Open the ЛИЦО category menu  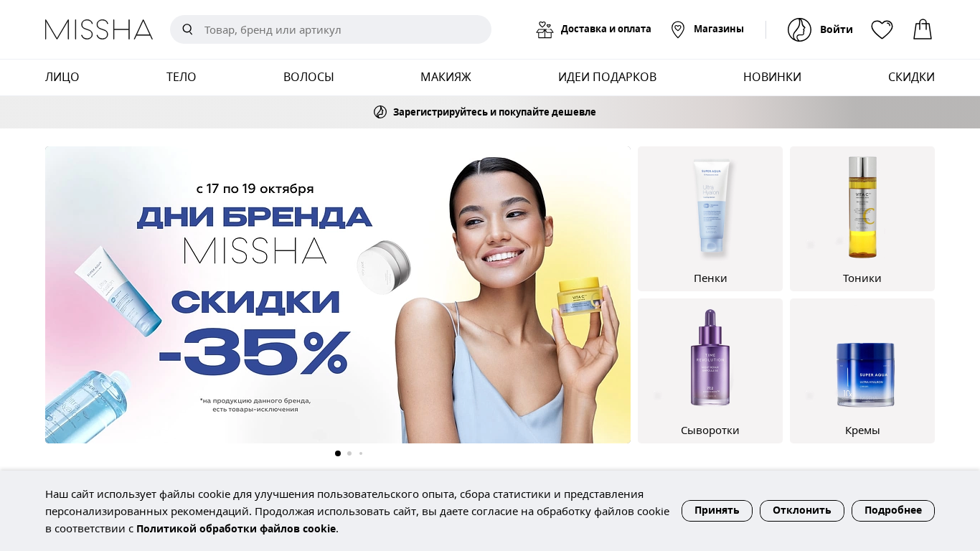click(x=62, y=77)
